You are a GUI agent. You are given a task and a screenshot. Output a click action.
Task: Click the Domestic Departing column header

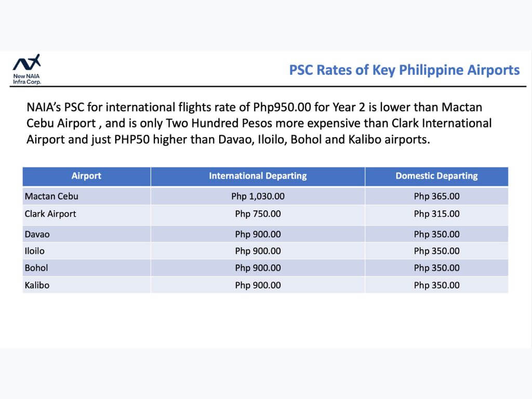(436, 176)
